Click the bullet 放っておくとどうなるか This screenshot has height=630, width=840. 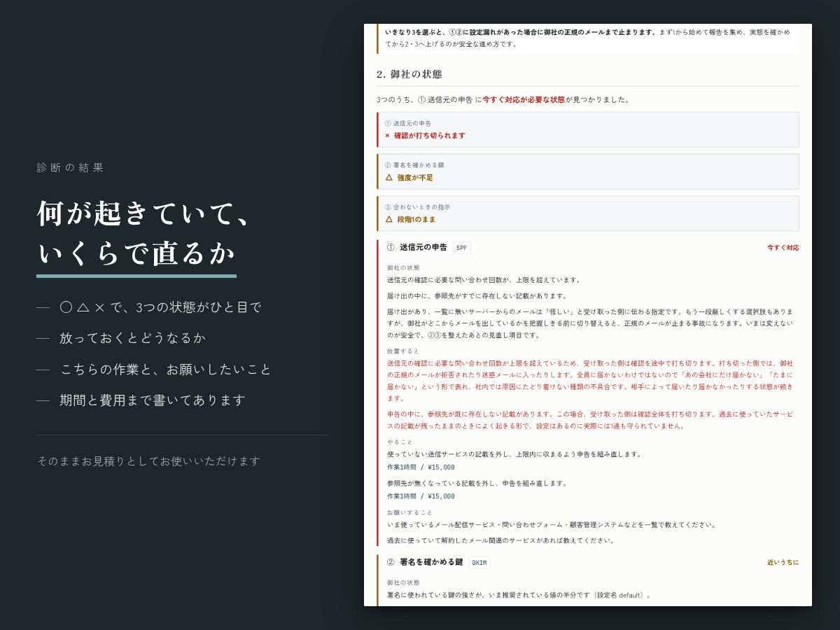click(x=133, y=338)
